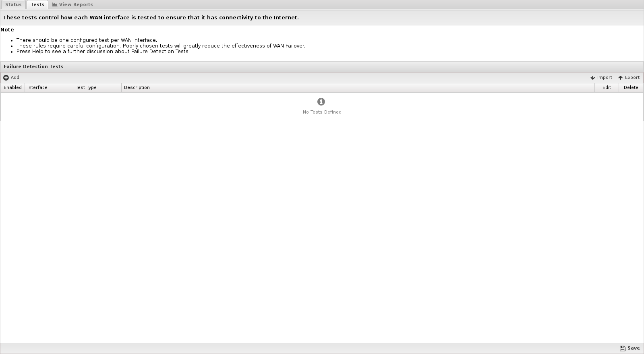Screen dimensions: 644x354
Task: Switch to the Status tab
Action: click(x=13, y=4)
